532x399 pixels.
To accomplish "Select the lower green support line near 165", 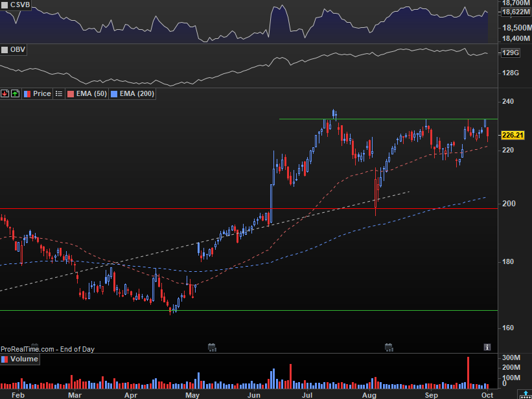I will coord(249,310).
